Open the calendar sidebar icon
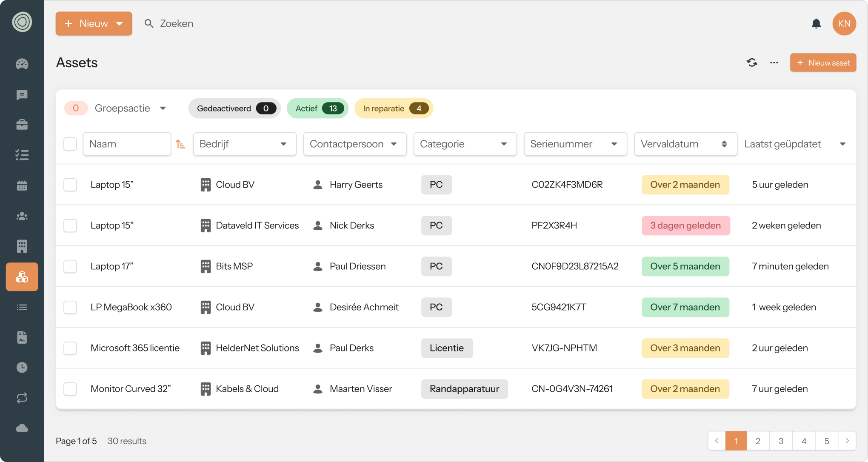 click(22, 185)
